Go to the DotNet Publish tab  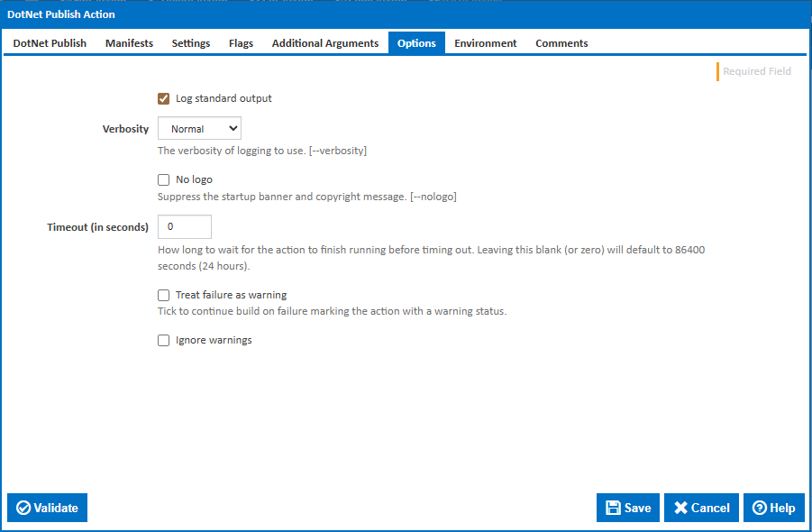click(49, 42)
